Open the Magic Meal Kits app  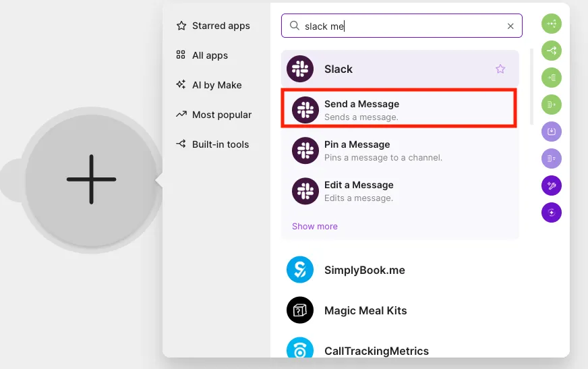[x=400, y=310]
